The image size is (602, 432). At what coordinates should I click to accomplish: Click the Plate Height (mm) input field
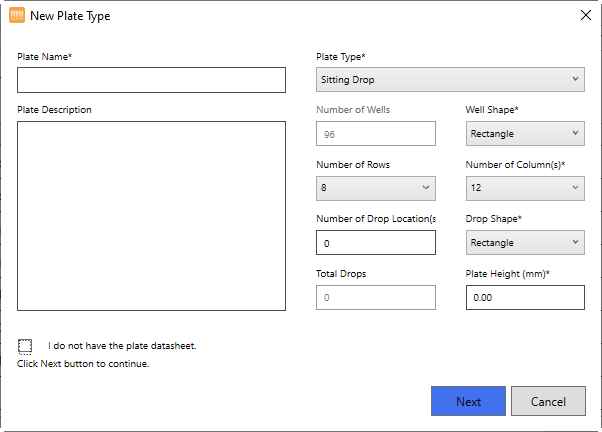coord(525,297)
